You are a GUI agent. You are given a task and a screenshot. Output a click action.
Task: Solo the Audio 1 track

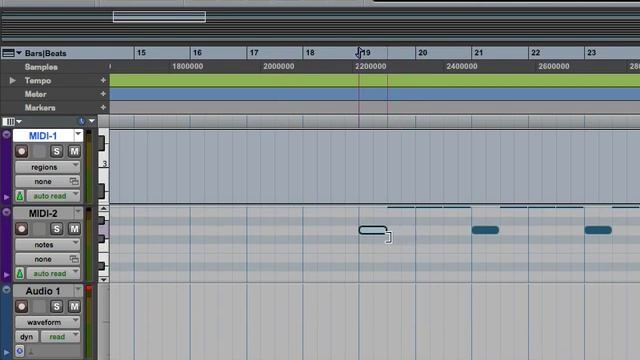(56, 306)
